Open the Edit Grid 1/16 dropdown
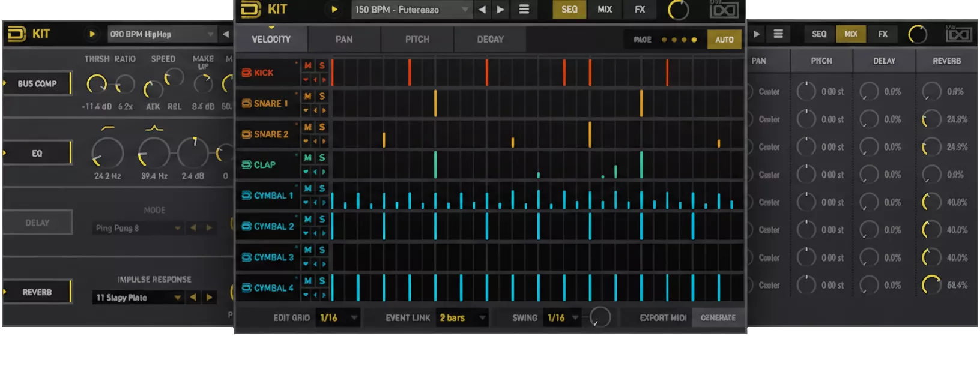 [x=337, y=318]
